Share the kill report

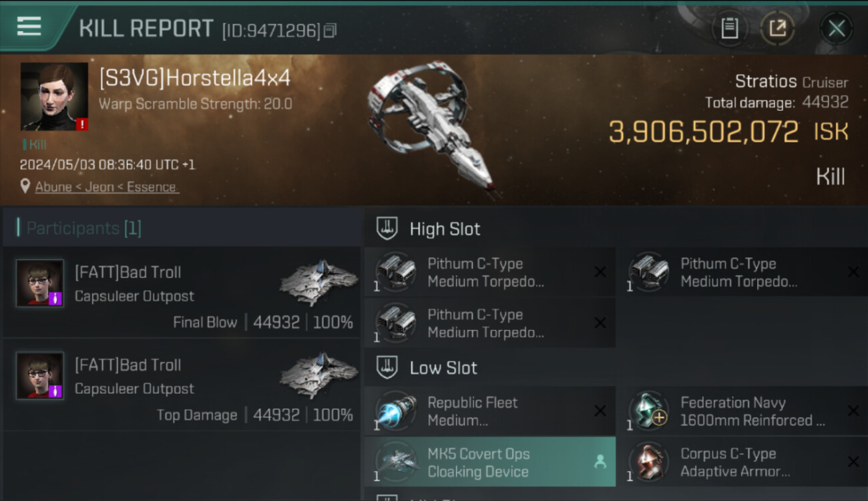[x=777, y=29]
